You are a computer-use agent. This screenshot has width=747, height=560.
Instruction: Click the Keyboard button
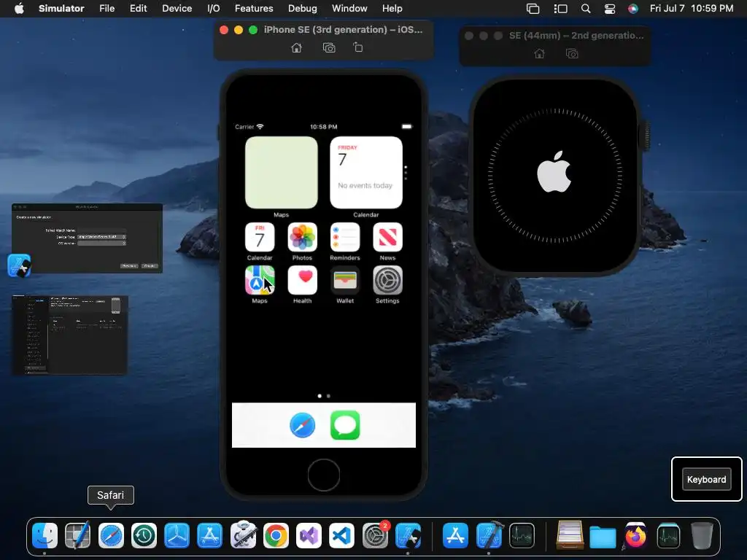click(x=706, y=480)
